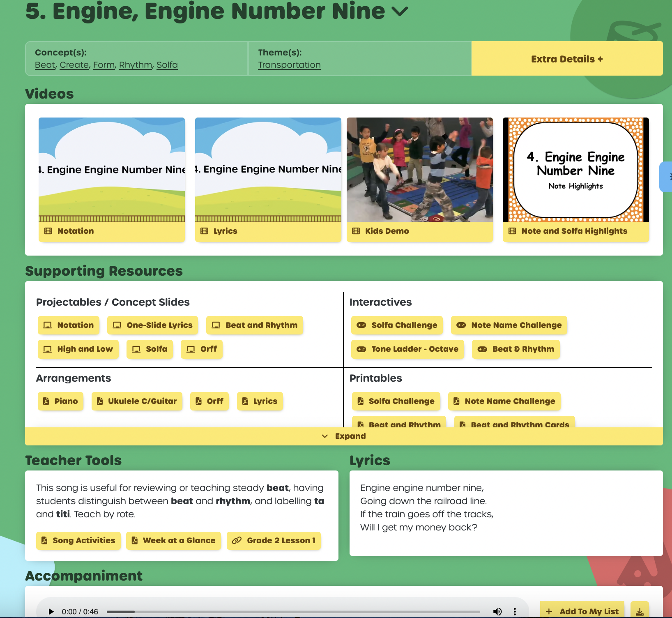672x618 pixels.
Task: Open the Solfa Challenge interactive
Action: 397,325
